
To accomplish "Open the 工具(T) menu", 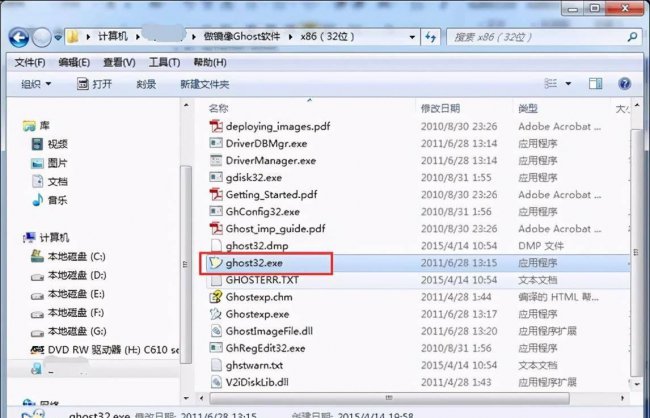I will [x=164, y=63].
